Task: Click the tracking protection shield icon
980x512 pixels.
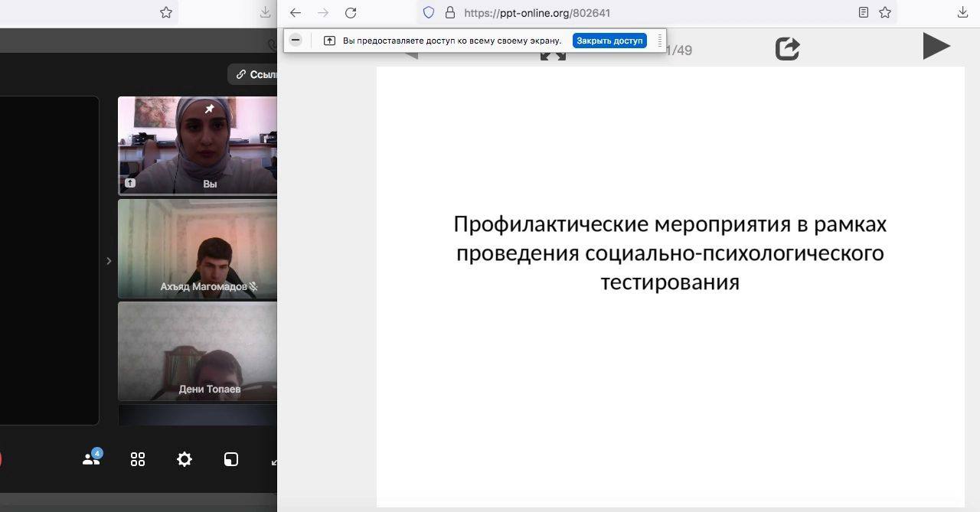Action: click(x=429, y=12)
